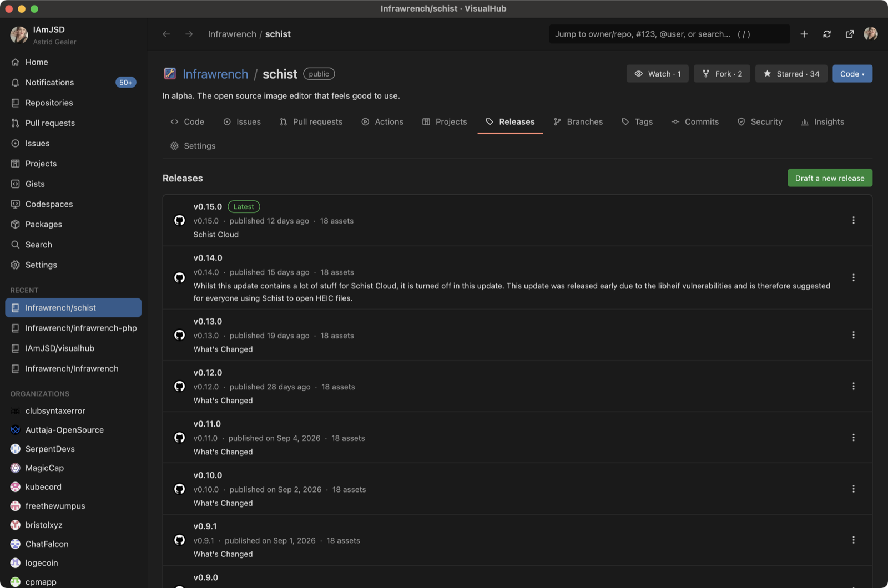Open Infrawrench/infrawrench-php recent repository
The width and height of the screenshot is (888, 588).
pyautogui.click(x=73, y=328)
